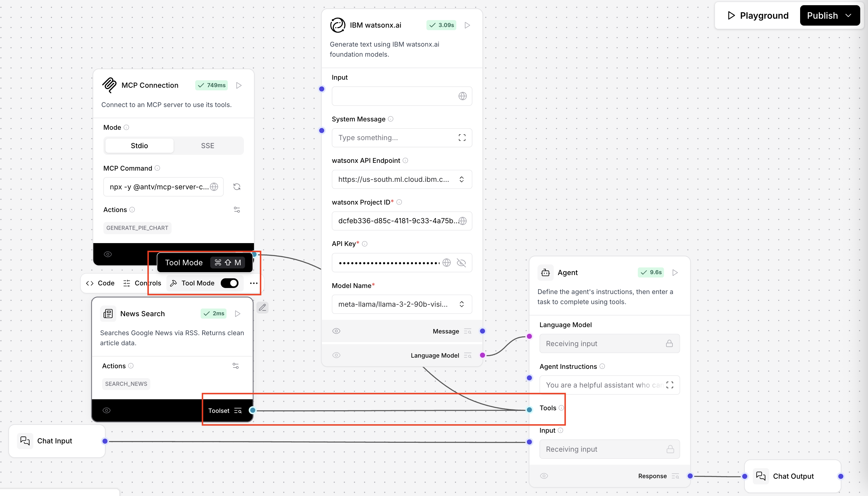Click the Agent 9.6s status badge
This screenshot has height=496, width=868.
[x=651, y=272]
